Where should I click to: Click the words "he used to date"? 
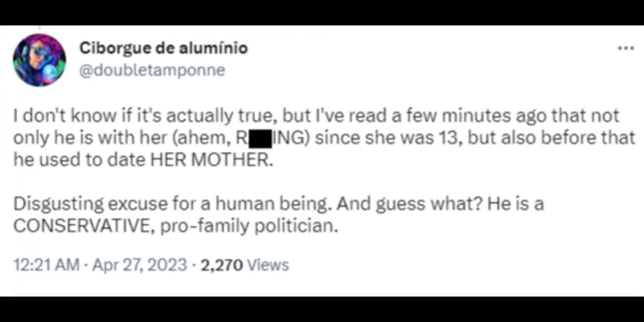click(79, 160)
